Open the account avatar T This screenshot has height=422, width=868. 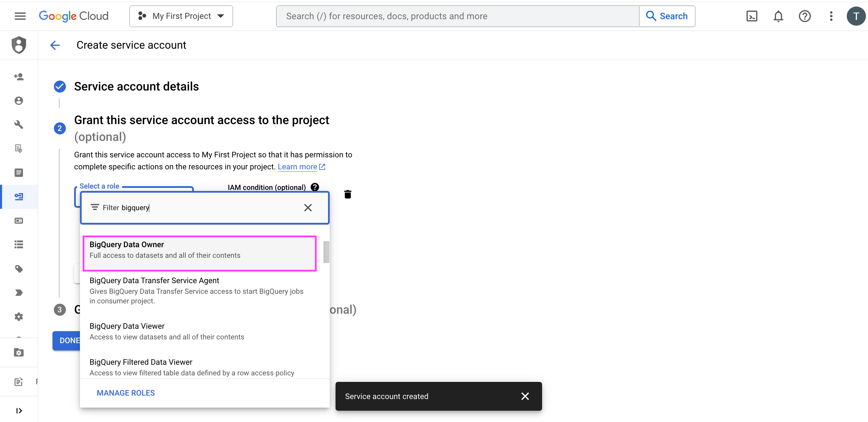pos(856,16)
